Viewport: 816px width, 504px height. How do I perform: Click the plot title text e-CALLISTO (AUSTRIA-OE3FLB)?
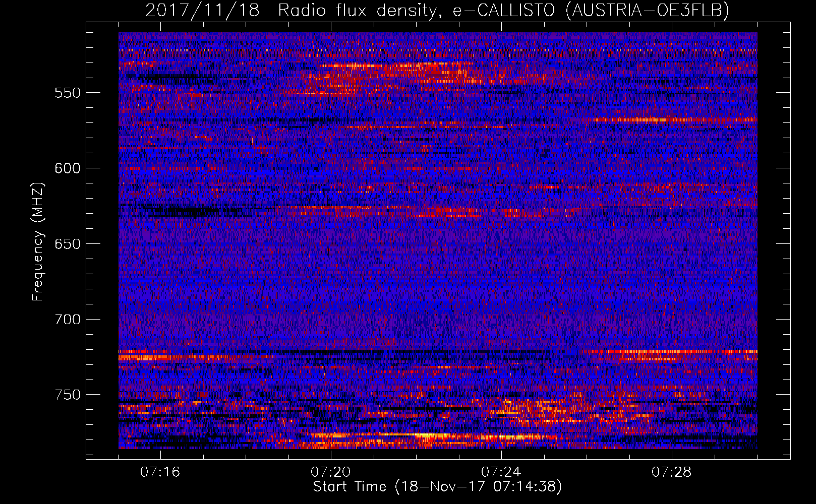click(591, 10)
